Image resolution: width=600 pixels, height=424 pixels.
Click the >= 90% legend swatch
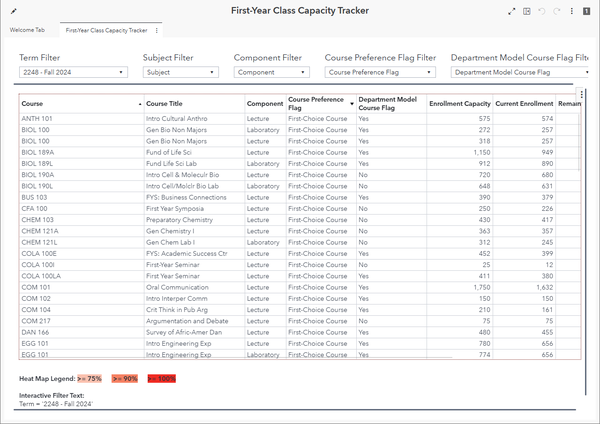coord(125,379)
